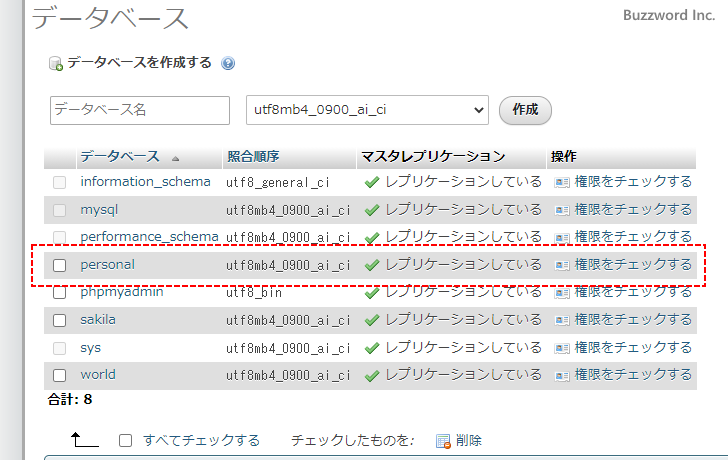
Task: Click privileges icon in mysql row
Action: pos(562,210)
